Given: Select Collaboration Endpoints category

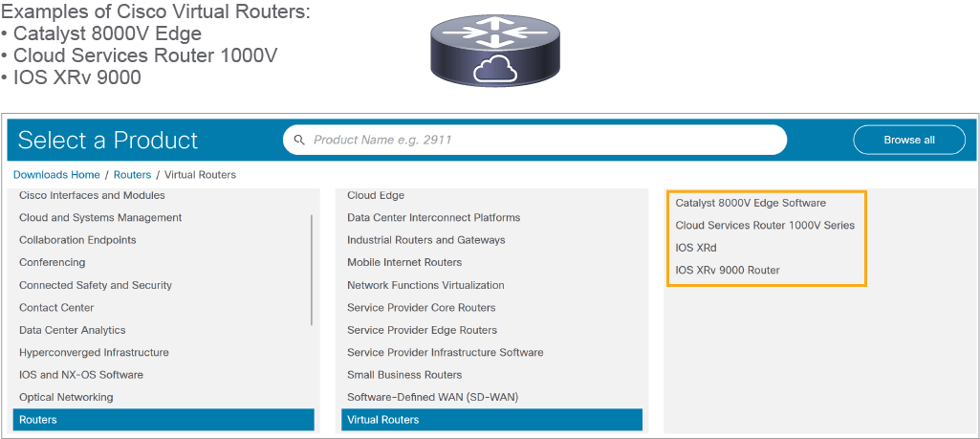Looking at the screenshot, I should (x=77, y=240).
